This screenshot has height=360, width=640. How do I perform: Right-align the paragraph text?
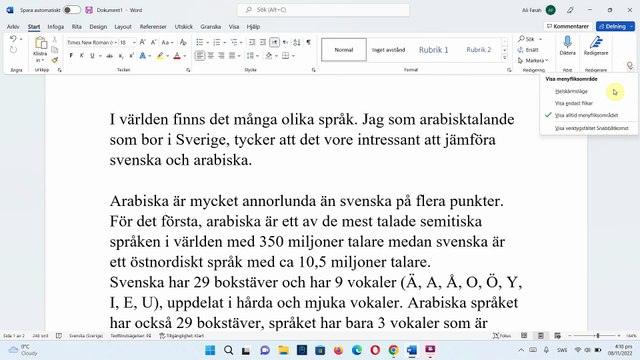(221, 56)
